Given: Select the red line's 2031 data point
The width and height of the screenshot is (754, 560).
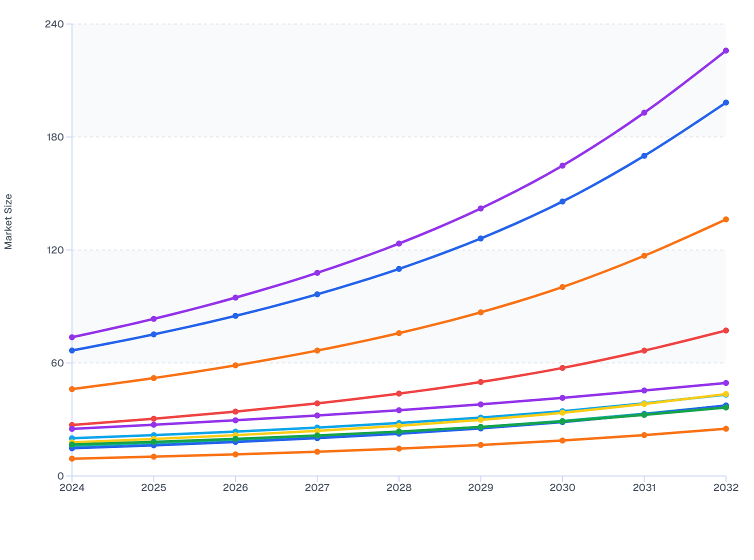Looking at the screenshot, I should tap(644, 351).
